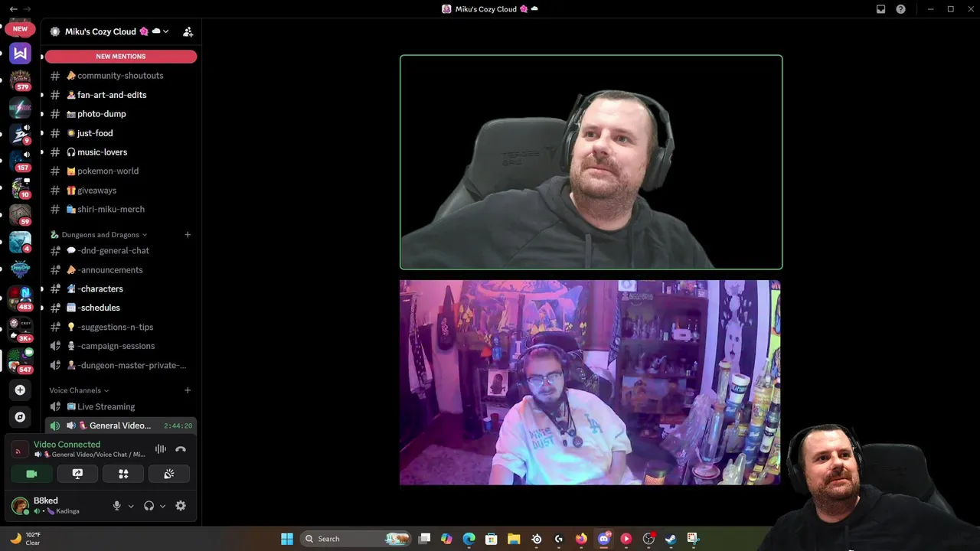
Task: Open microphone input options arrow
Action: tap(131, 506)
